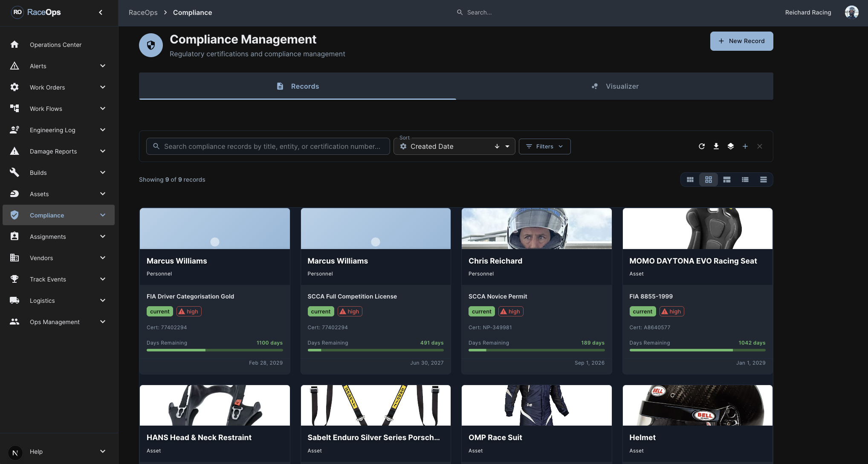Click the Engineering Log sidebar icon
This screenshot has height=464, width=868.
[x=14, y=130]
